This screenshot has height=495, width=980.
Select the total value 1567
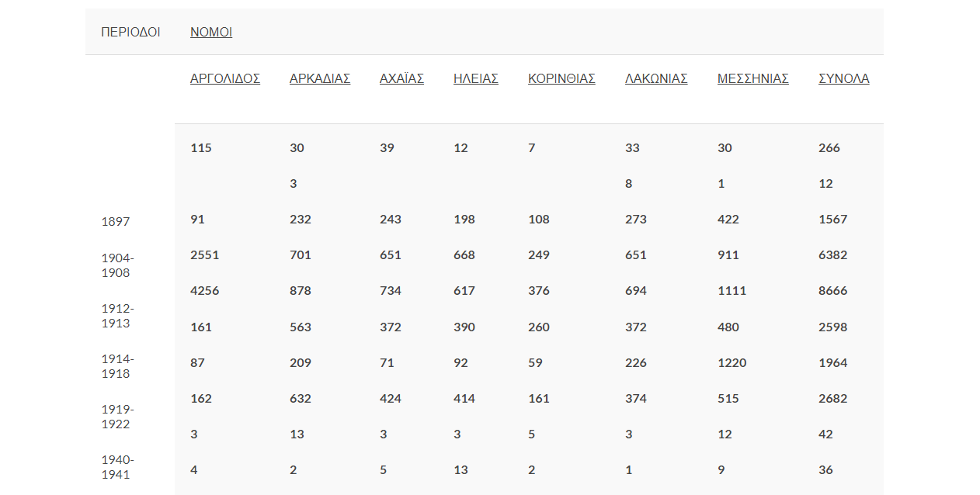(x=833, y=220)
